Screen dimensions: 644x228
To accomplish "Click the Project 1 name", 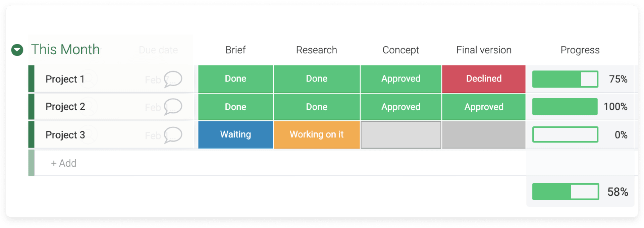I will (65, 79).
